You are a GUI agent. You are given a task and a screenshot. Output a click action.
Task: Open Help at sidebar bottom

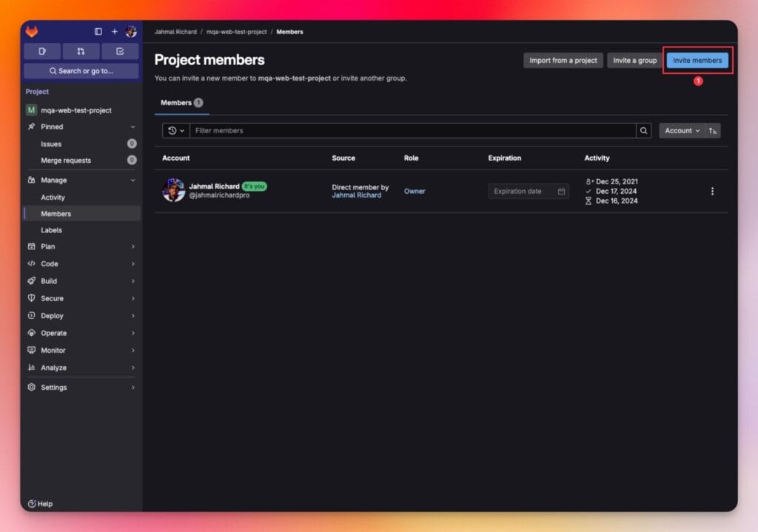[40, 504]
